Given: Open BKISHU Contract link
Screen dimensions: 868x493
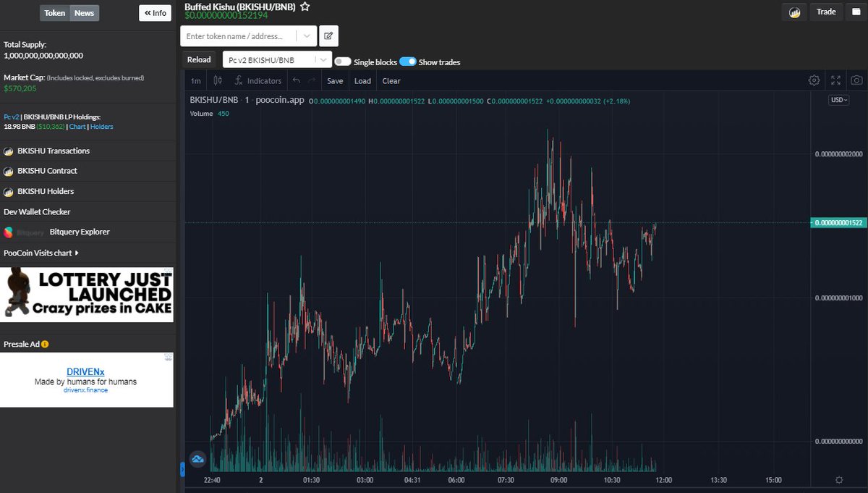Looking at the screenshot, I should click(x=47, y=172).
